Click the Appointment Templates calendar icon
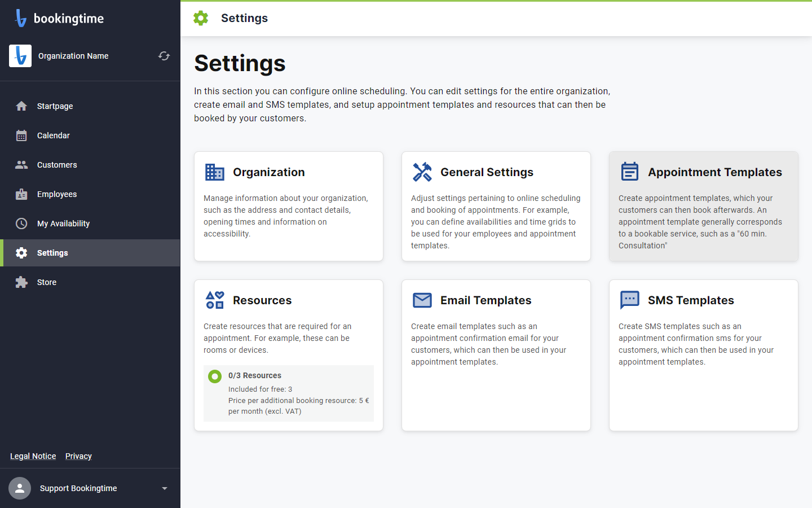The image size is (812, 508). pos(630,172)
